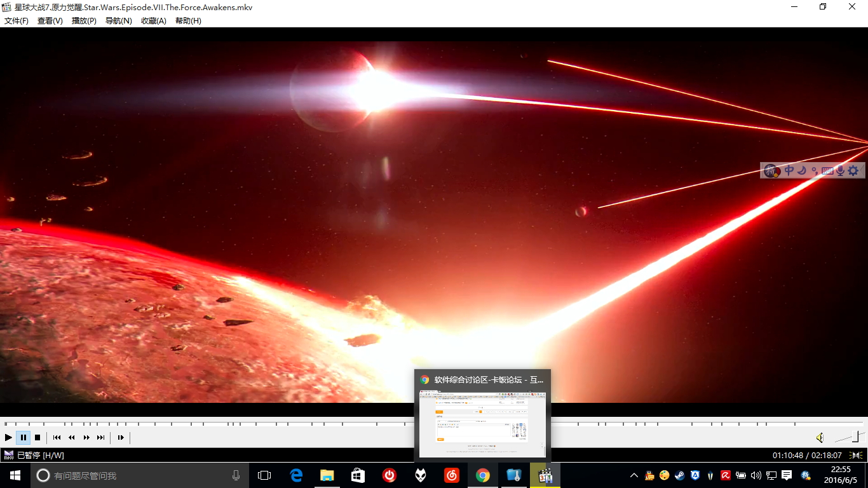Click the Cortana microphone icon
Viewport: 868px width, 488px height.
[236, 475]
